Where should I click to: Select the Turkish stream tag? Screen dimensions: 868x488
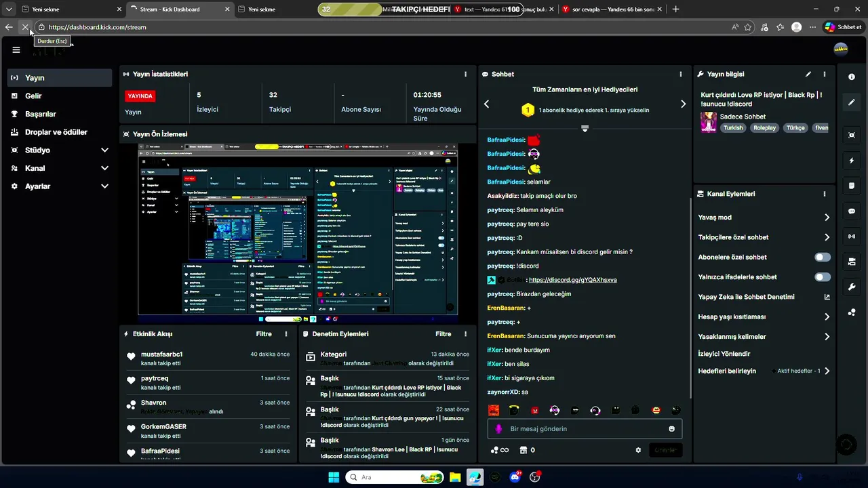pos(732,127)
